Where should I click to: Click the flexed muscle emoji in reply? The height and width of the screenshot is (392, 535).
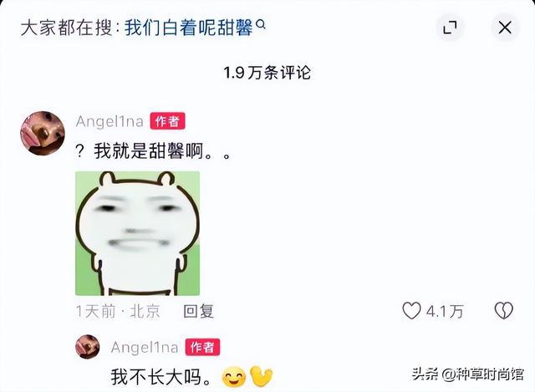[262, 376]
